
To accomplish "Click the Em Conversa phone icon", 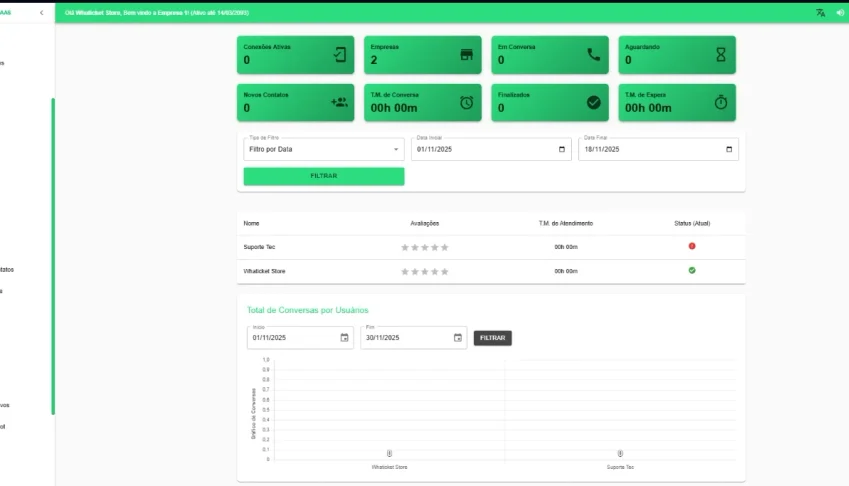I will [594, 55].
